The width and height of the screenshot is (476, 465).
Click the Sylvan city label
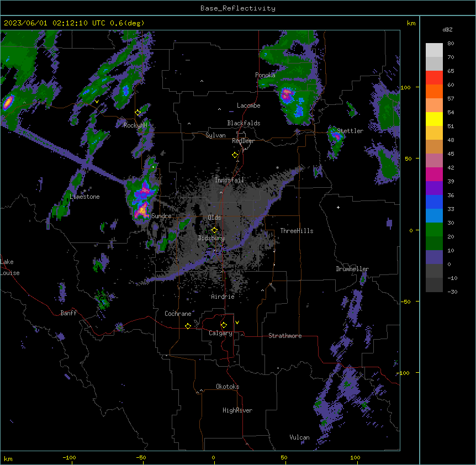215,135
